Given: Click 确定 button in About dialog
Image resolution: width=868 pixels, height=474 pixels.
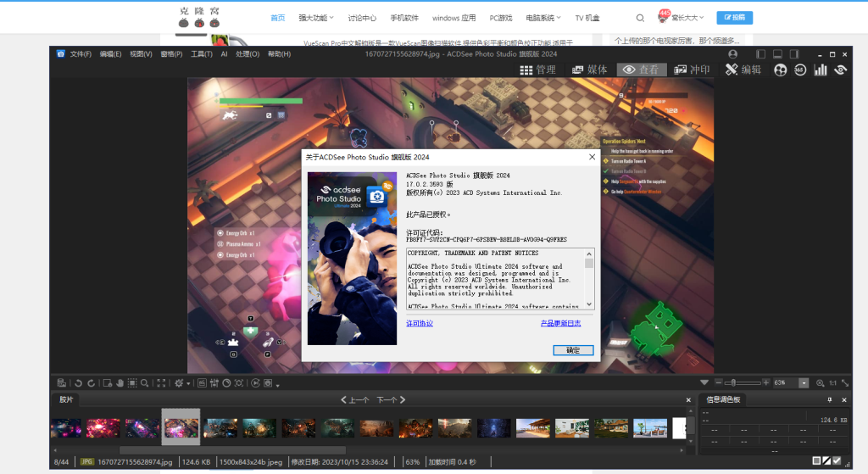Looking at the screenshot, I should [573, 350].
